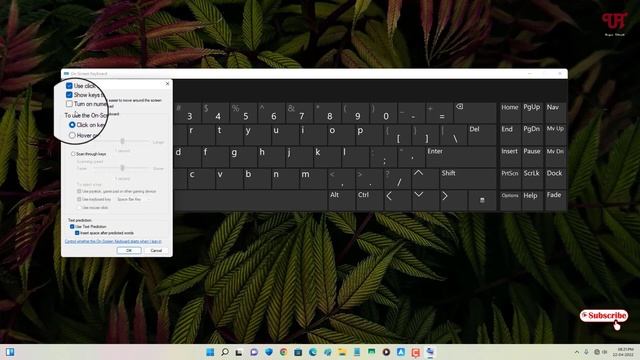This screenshot has width=640, height=360.
Task: Click the Dock key
Action: [x=555, y=178]
